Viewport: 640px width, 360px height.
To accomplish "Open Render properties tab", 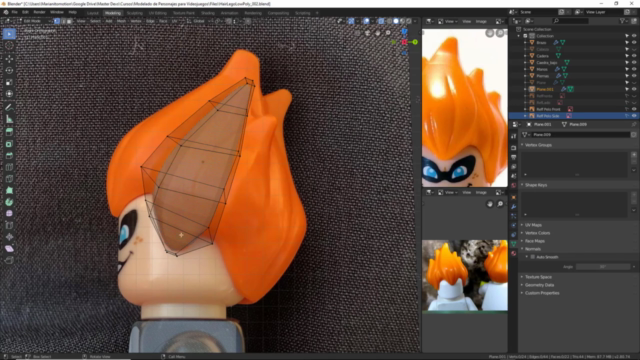I will point(513,148).
